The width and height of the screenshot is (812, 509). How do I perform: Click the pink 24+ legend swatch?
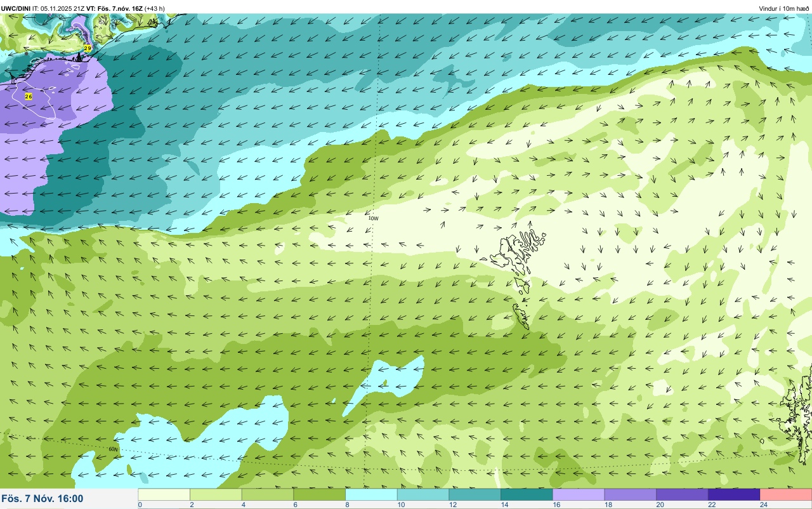786,494
